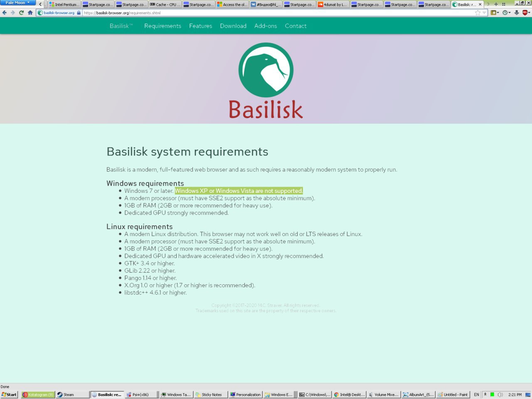The height and width of the screenshot is (399, 532).
Task: Click 'Dedicated GPU strongly recommended.' line
Action: click(x=176, y=213)
